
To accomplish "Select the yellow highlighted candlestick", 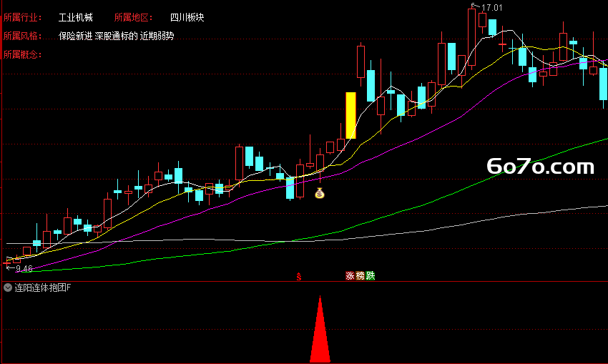I will 350,116.
